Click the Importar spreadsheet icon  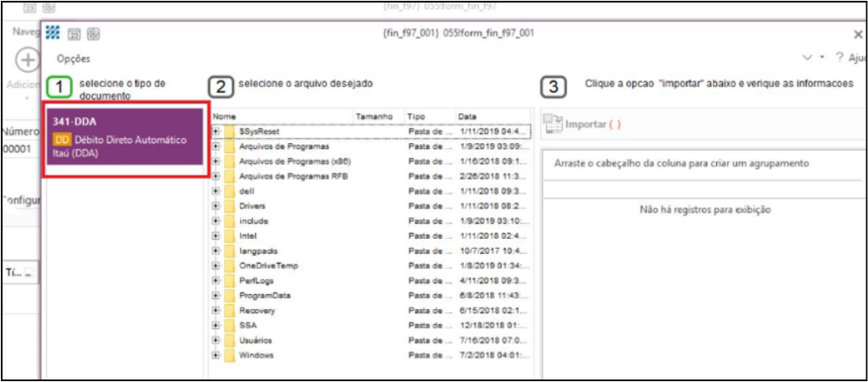[553, 124]
